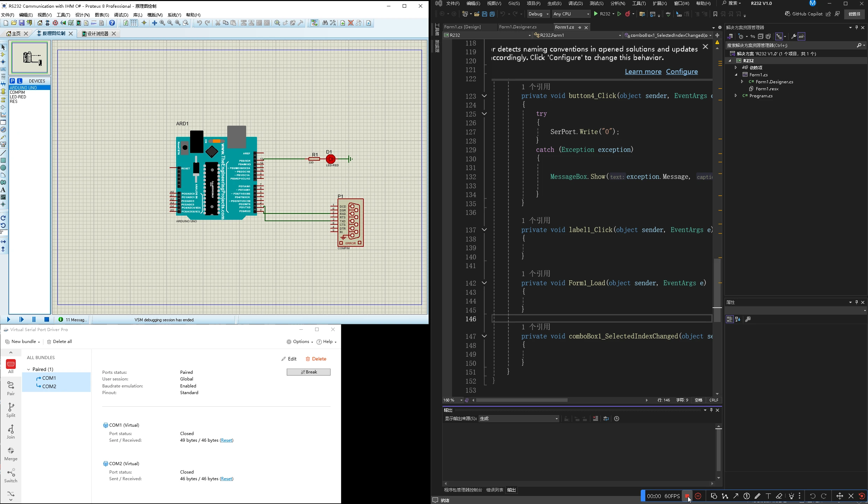The height and width of the screenshot is (504, 868).
Task: Open GitHub Copilot from the Visual Studio toolbar
Action: pos(804,14)
